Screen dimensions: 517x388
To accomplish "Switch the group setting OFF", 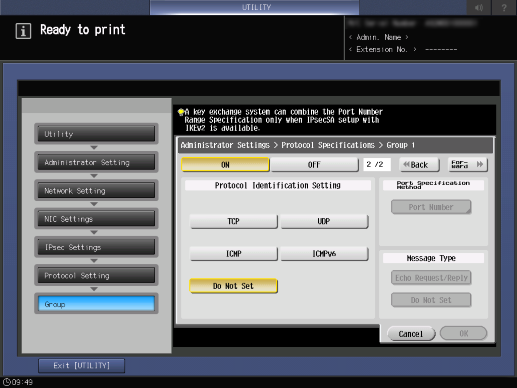I will 314,165.
